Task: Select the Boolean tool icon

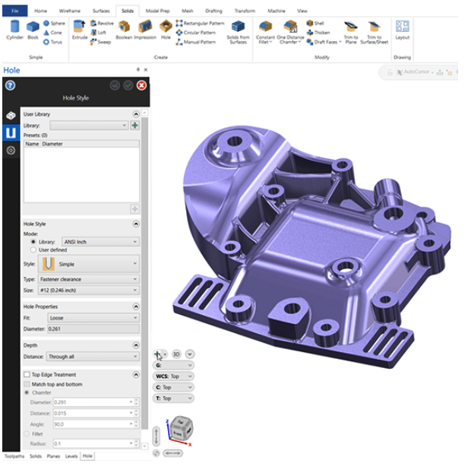Action: pyautogui.click(x=123, y=29)
